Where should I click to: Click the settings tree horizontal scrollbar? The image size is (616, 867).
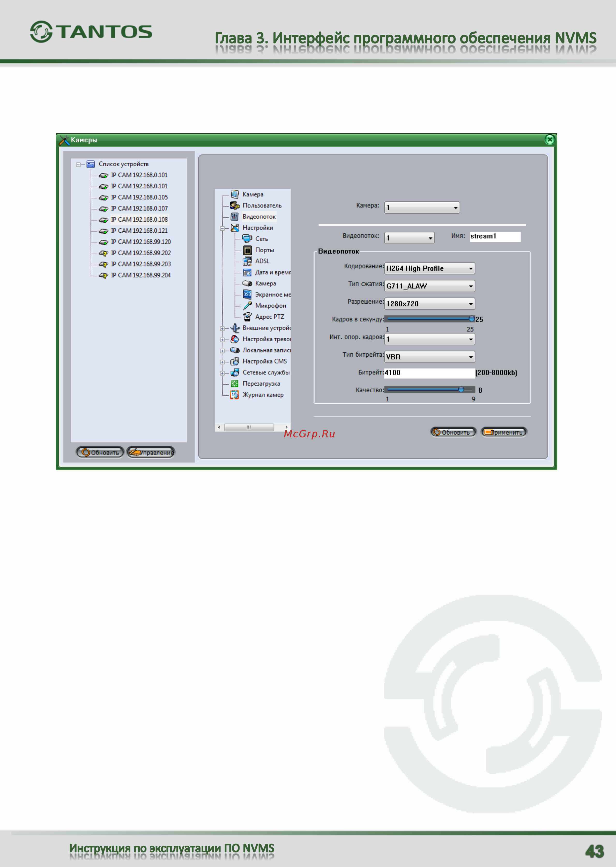(x=249, y=427)
